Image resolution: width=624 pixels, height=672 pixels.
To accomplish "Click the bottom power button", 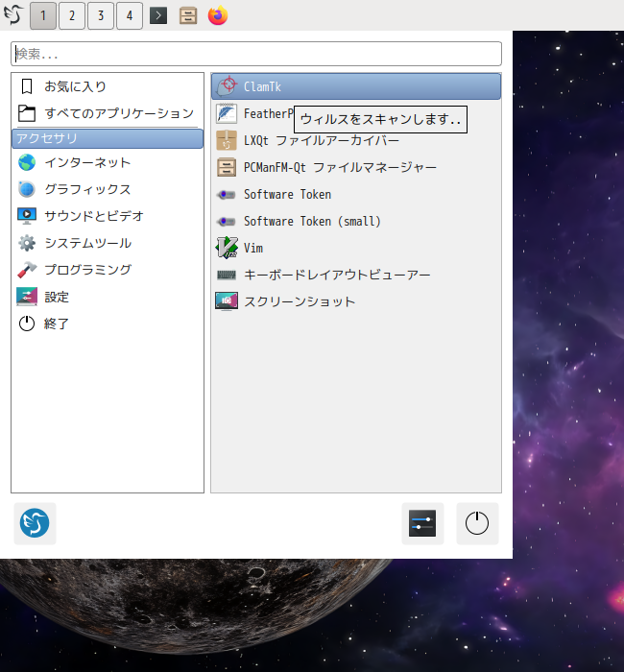I will pos(477,523).
